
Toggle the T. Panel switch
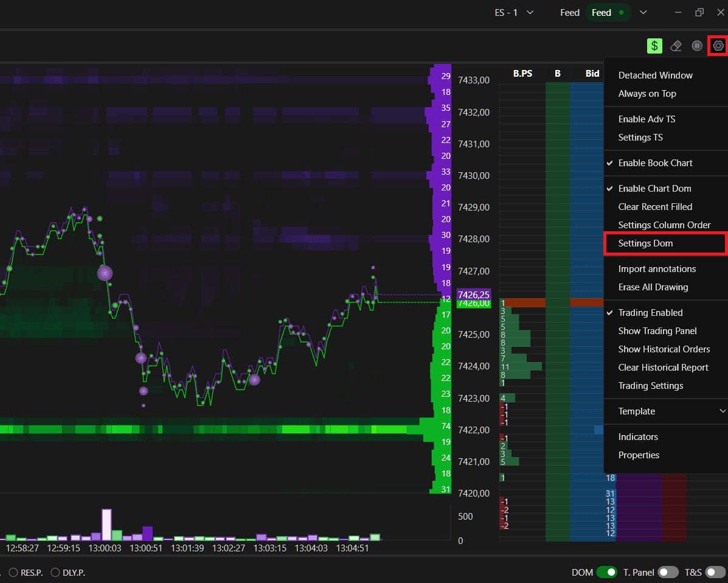coord(668,572)
